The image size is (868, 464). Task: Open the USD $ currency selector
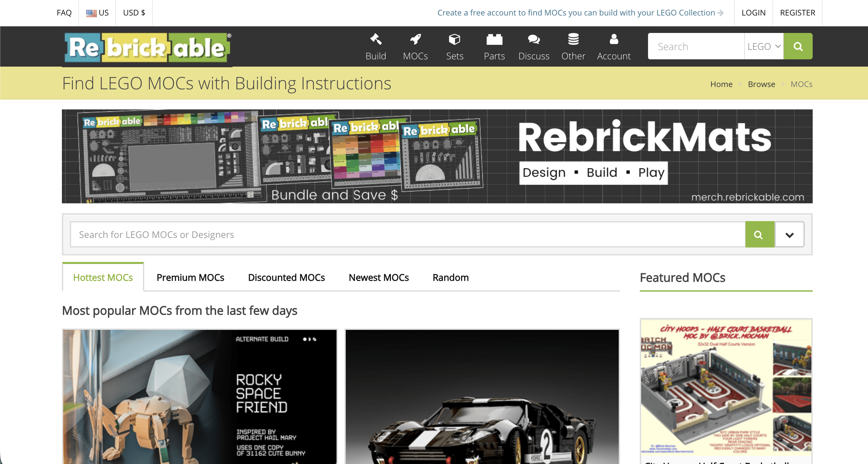click(134, 13)
